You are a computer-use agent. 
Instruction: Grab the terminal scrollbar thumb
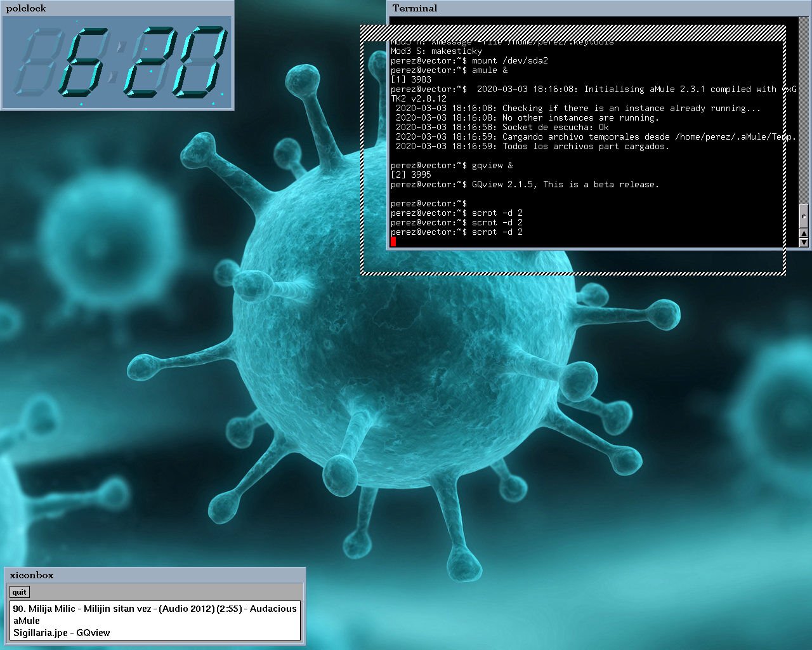tap(804, 216)
